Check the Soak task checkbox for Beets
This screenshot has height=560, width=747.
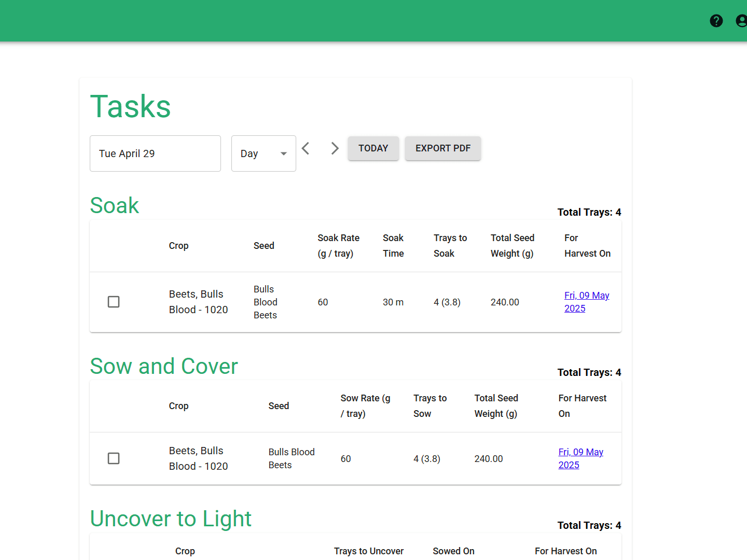tap(114, 302)
